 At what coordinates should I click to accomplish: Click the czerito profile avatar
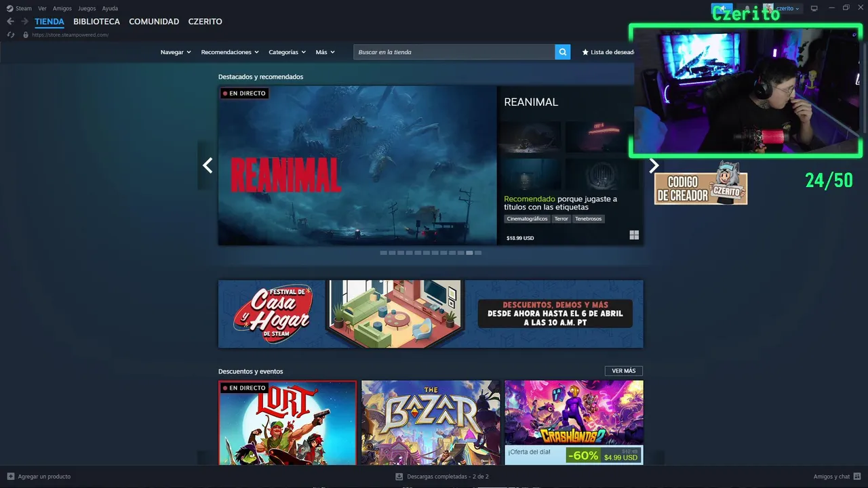[x=768, y=8]
